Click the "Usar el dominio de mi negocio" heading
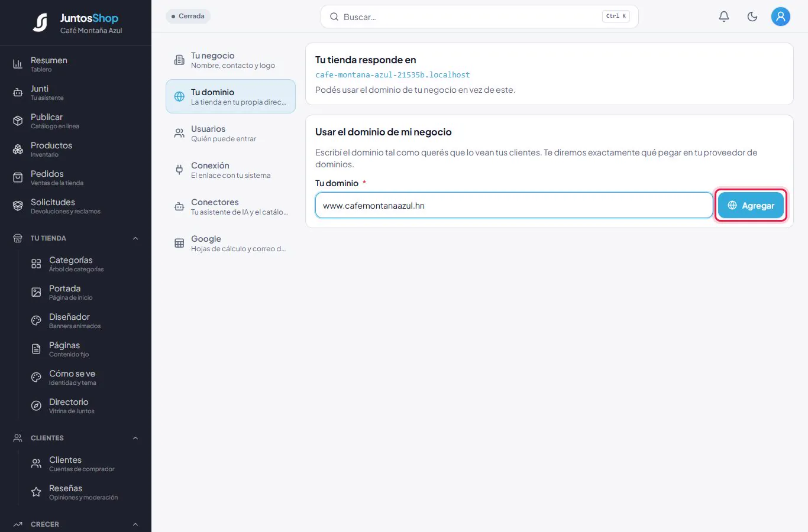The width and height of the screenshot is (808, 532). click(383, 132)
